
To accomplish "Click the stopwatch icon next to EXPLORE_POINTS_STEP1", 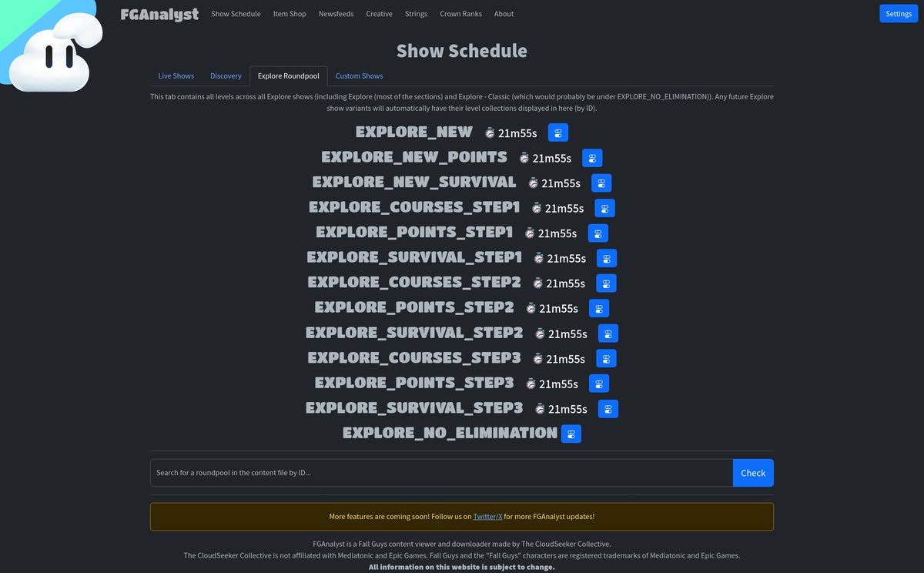I will coord(530,233).
